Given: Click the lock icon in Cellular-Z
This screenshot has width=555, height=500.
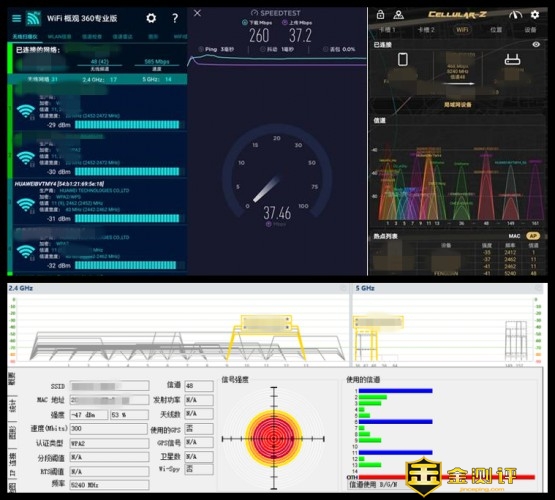Looking at the screenshot, I should click(381, 15).
